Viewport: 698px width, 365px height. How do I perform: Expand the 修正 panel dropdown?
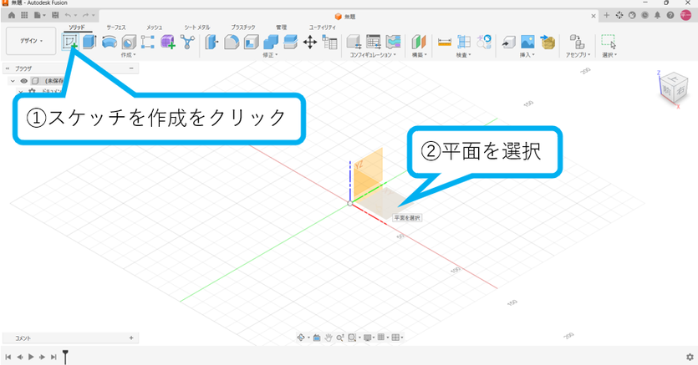click(x=270, y=55)
